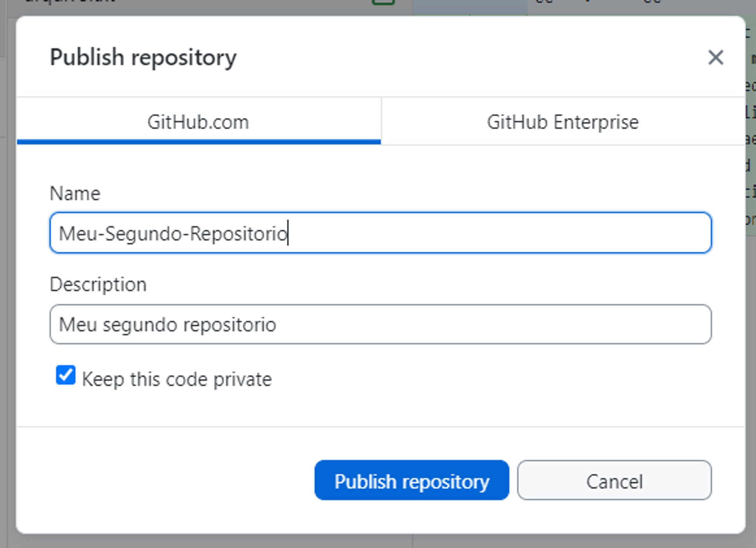Select the GitHub.com tab
This screenshot has width=756, height=548.
pyautogui.click(x=198, y=121)
